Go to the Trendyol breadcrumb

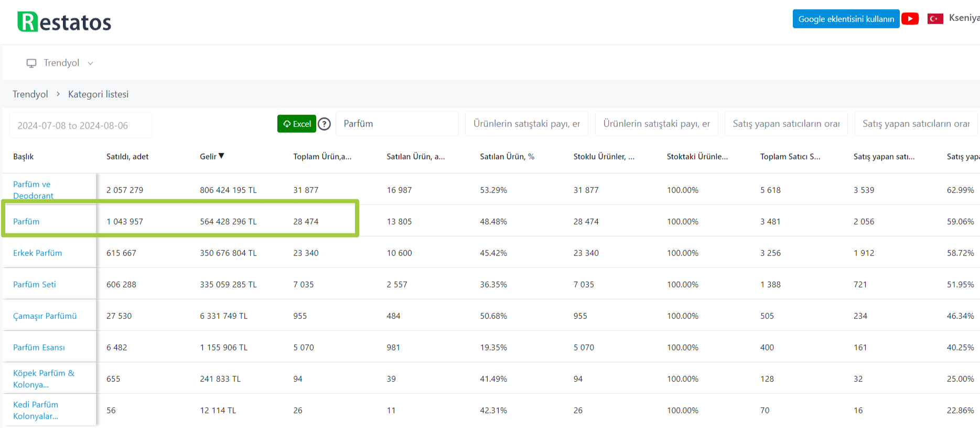[30, 94]
